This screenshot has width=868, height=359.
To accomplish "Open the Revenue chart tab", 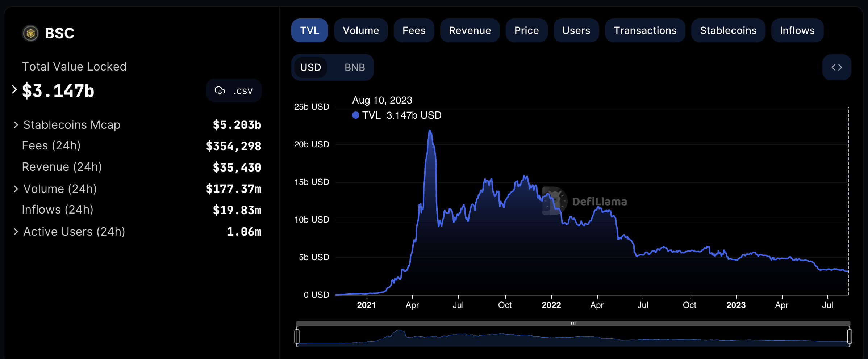I will [x=470, y=30].
